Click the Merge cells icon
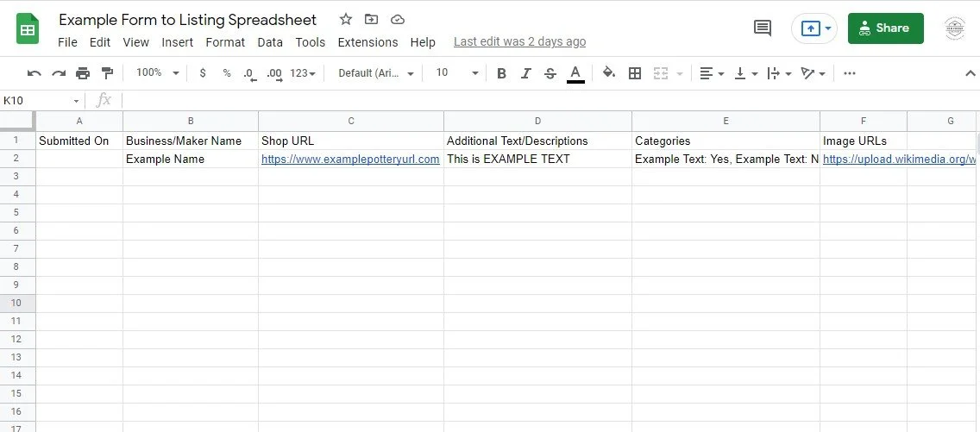 661,73
